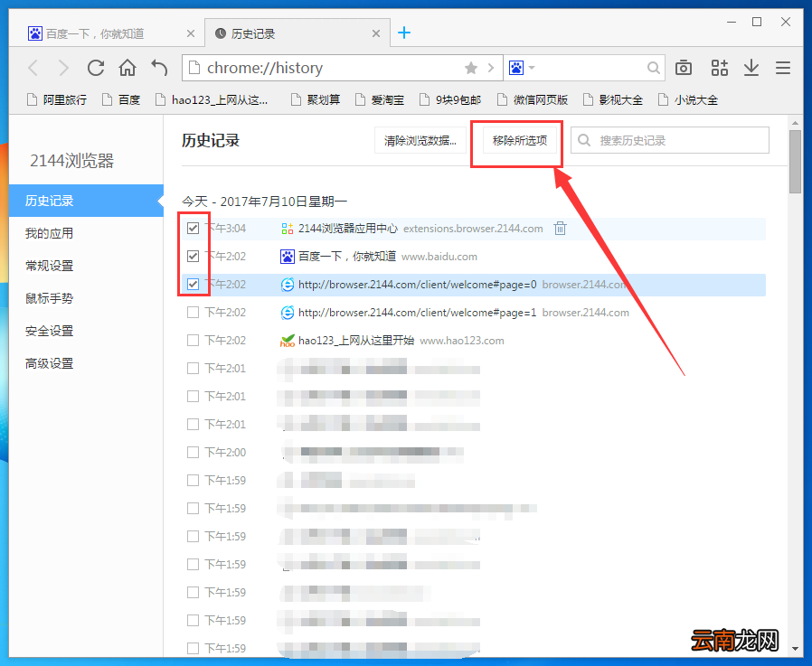
Task: Click the vertical scrollbar thumb
Action: (x=795, y=162)
